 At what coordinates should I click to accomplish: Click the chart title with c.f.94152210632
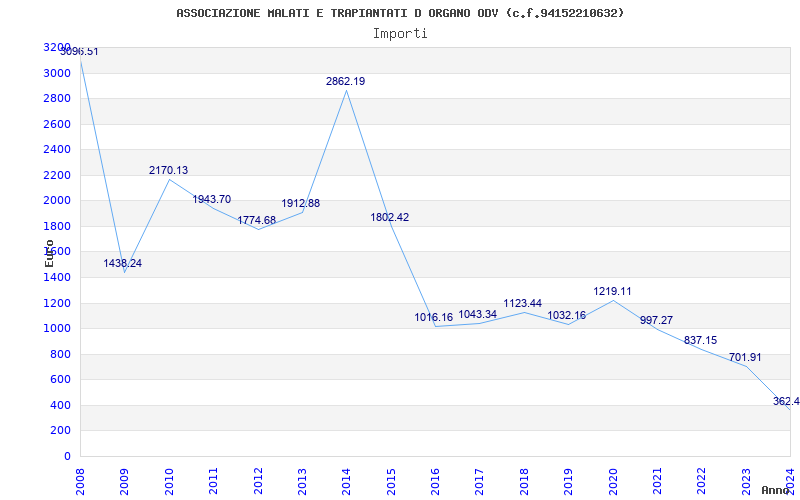coord(400,13)
